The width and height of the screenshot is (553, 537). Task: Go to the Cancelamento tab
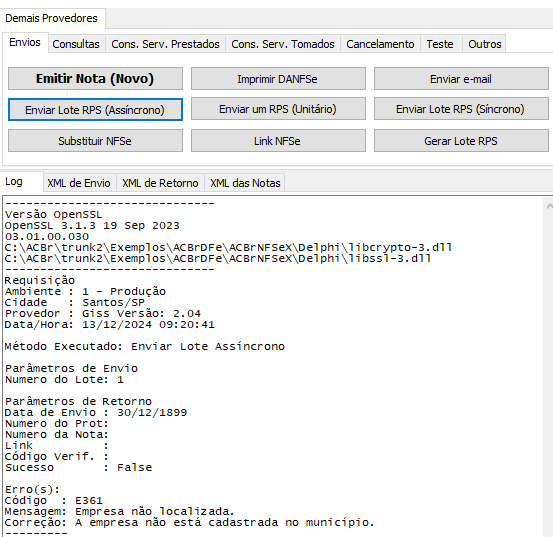380,44
